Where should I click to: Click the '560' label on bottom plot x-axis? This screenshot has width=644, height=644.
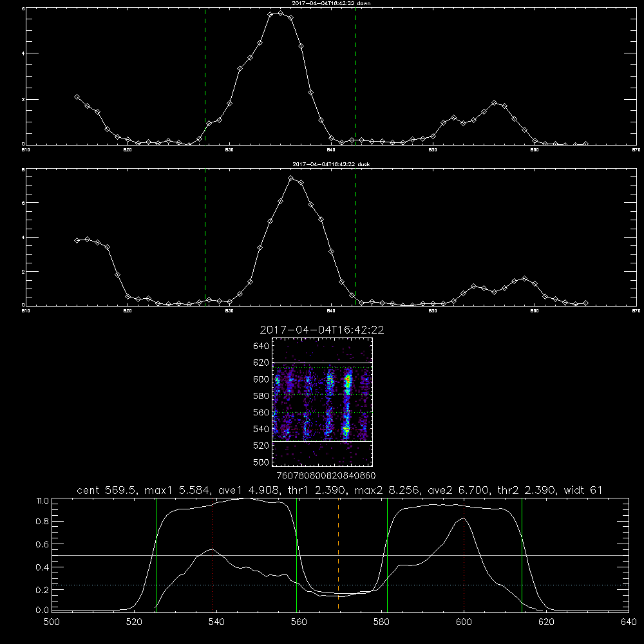(299, 622)
